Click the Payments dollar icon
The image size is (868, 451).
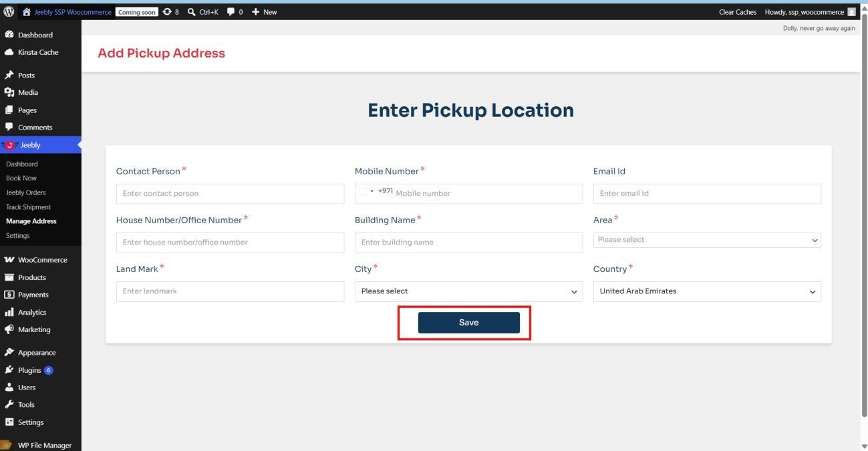click(x=9, y=295)
